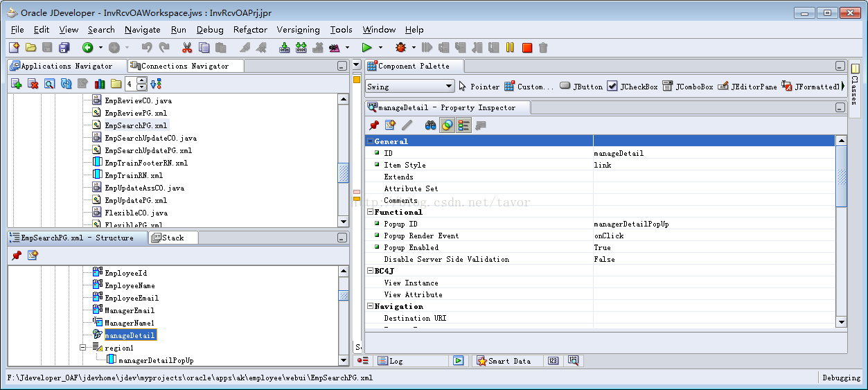Image resolution: width=868 pixels, height=390 pixels.
Task: Click the red pin icon in Property Inspector
Action: click(x=374, y=125)
